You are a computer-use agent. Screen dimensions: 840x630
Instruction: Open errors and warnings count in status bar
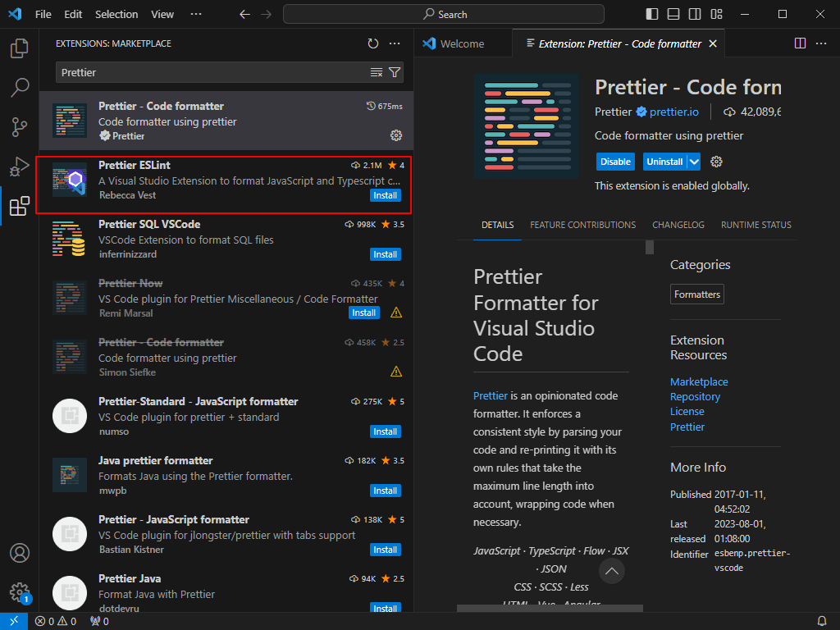[56, 621]
